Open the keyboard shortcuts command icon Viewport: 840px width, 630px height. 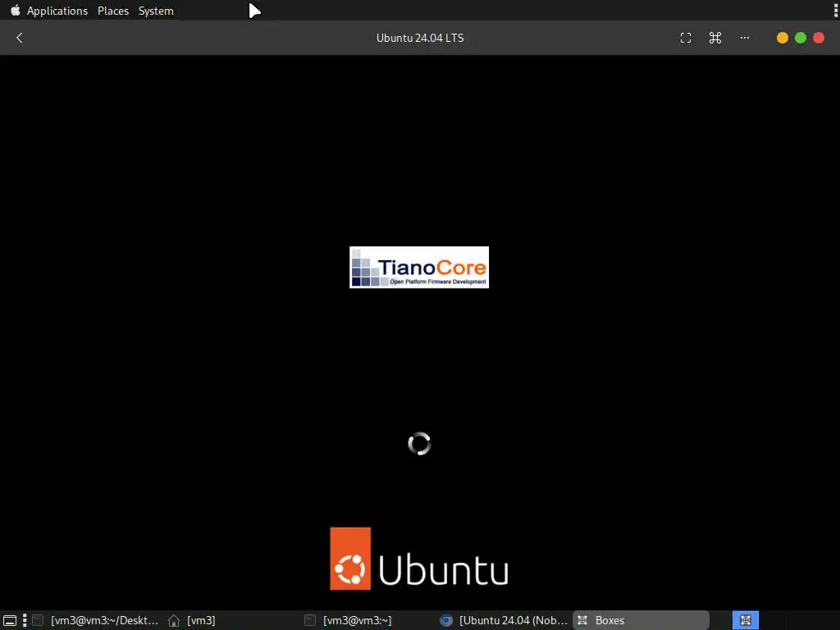(715, 38)
